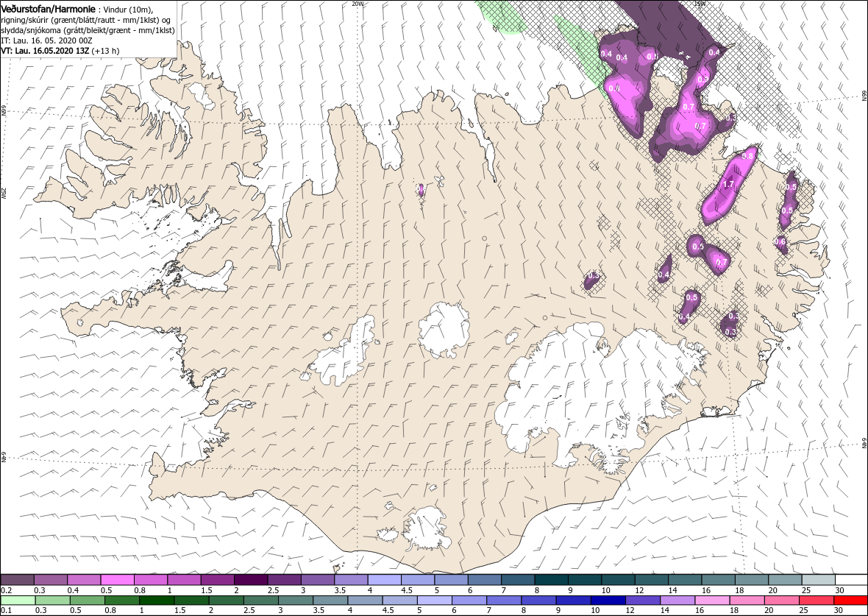
Task: Select the dark mauve 0.2–0.3 swatch, top legend
Action: (x=17, y=580)
